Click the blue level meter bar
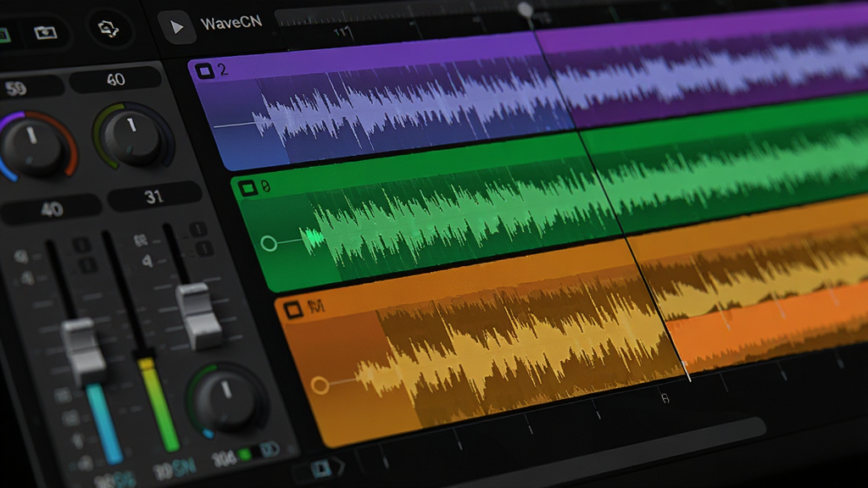 click(x=105, y=424)
